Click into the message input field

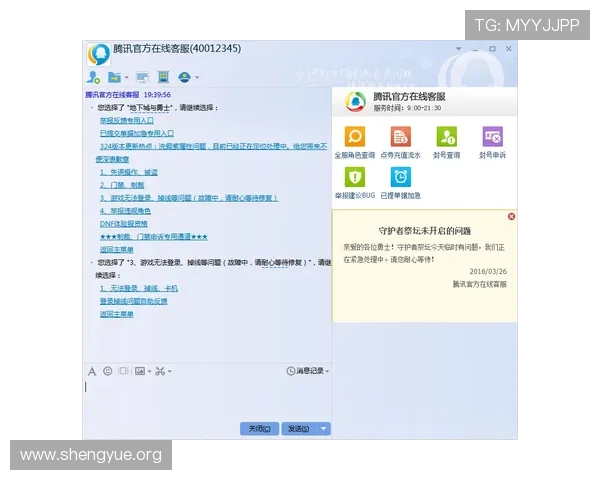(x=207, y=400)
